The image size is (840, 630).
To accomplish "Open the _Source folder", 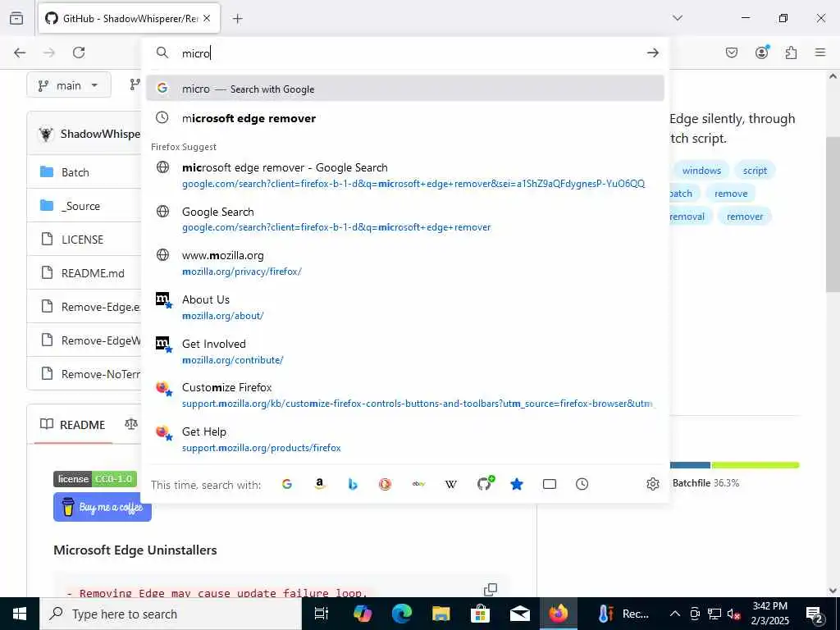I will (80, 206).
